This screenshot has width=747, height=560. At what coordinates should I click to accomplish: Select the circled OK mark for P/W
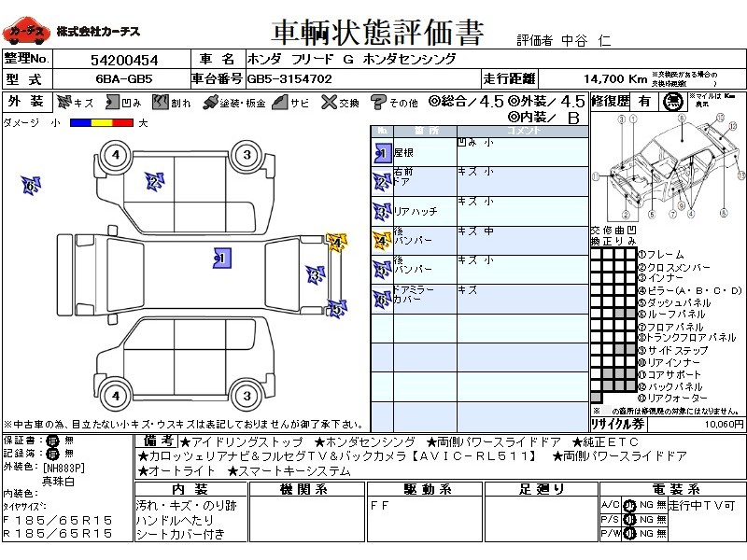click(x=629, y=534)
